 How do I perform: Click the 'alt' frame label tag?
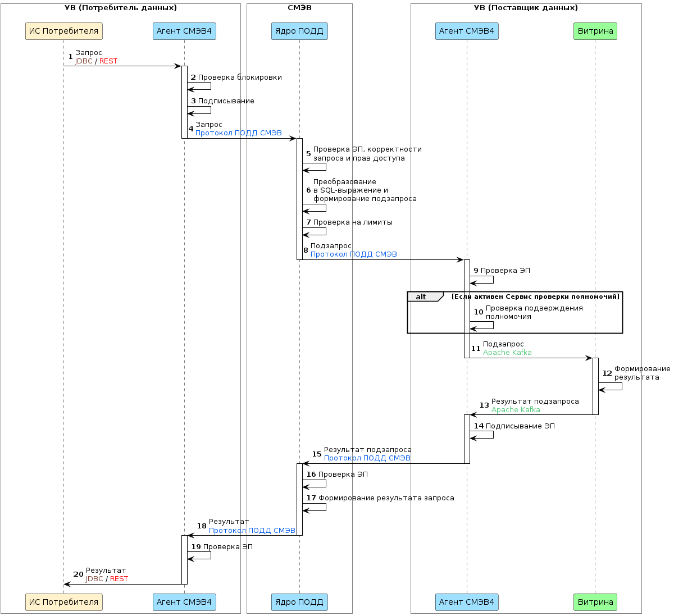[x=421, y=296]
